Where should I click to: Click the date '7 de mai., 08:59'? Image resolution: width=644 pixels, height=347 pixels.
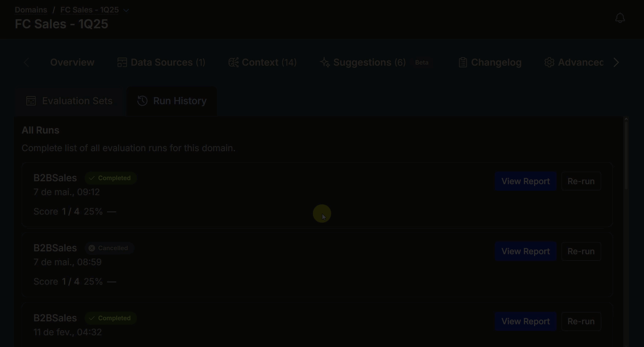pyautogui.click(x=67, y=262)
